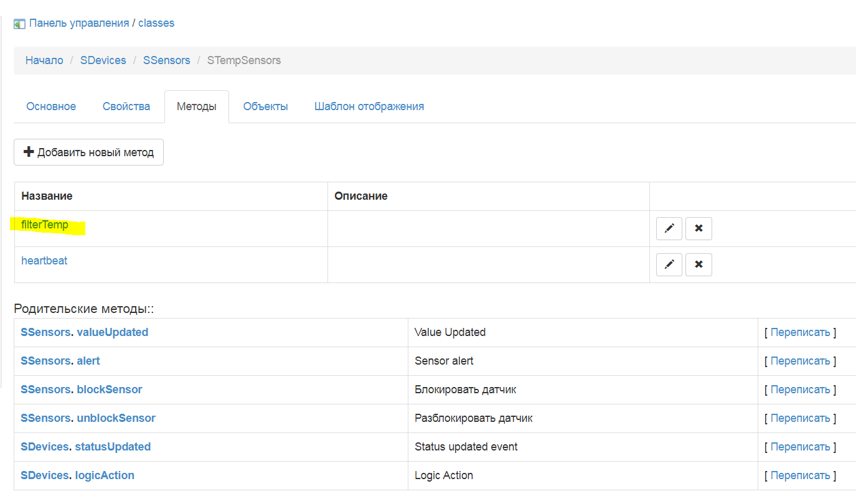
Task: Open the filterTemp method link
Action: [45, 225]
